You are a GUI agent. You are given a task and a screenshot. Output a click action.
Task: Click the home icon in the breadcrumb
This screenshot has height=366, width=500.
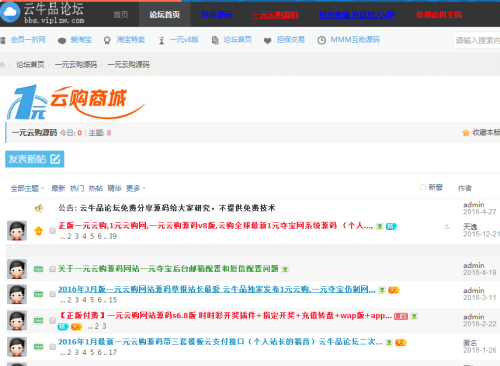click(3, 65)
